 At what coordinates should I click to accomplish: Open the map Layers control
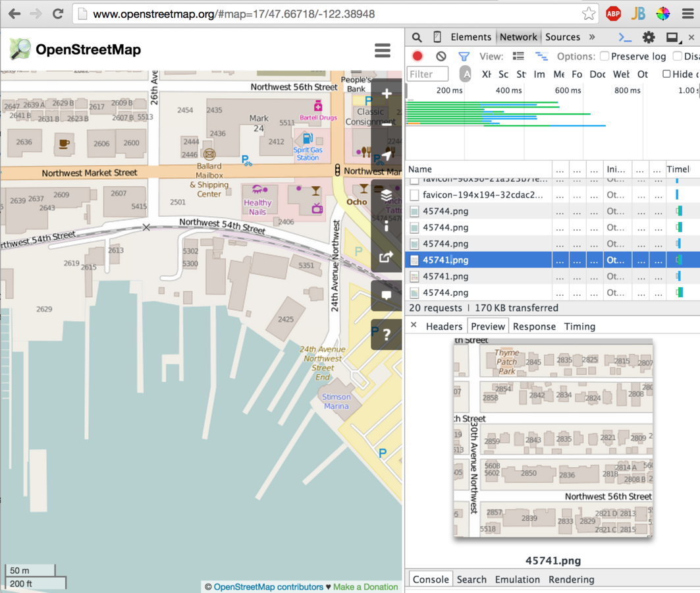coord(387,195)
